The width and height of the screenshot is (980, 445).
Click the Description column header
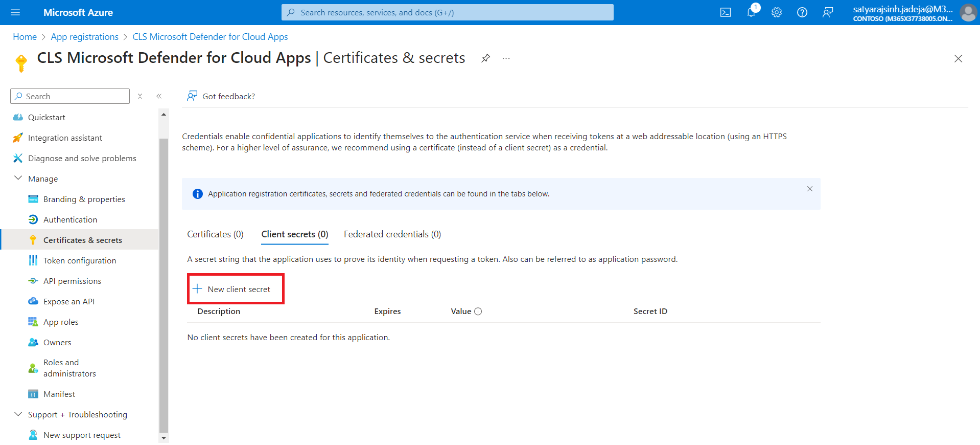[x=219, y=311]
